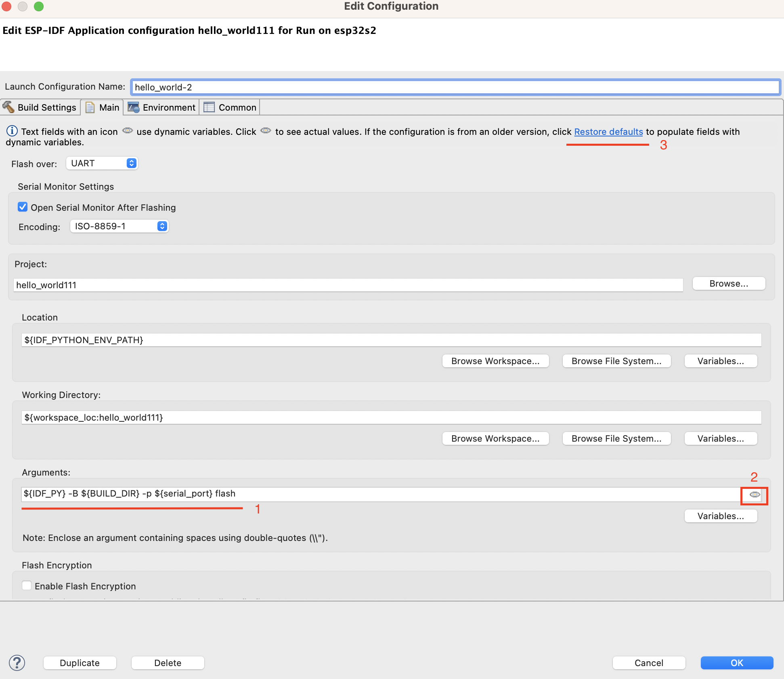Click the Restore defaults link
The width and height of the screenshot is (784, 679).
click(x=608, y=132)
